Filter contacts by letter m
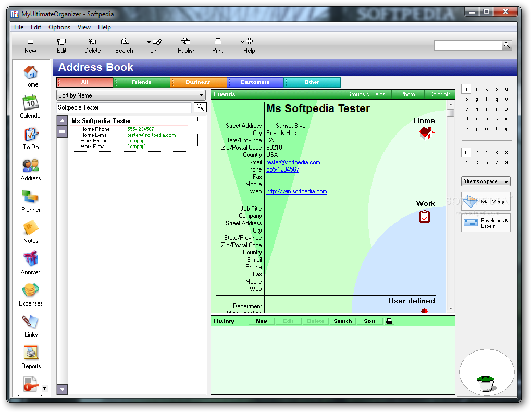The height and width of the screenshot is (413, 532). pyautogui.click(x=486, y=109)
